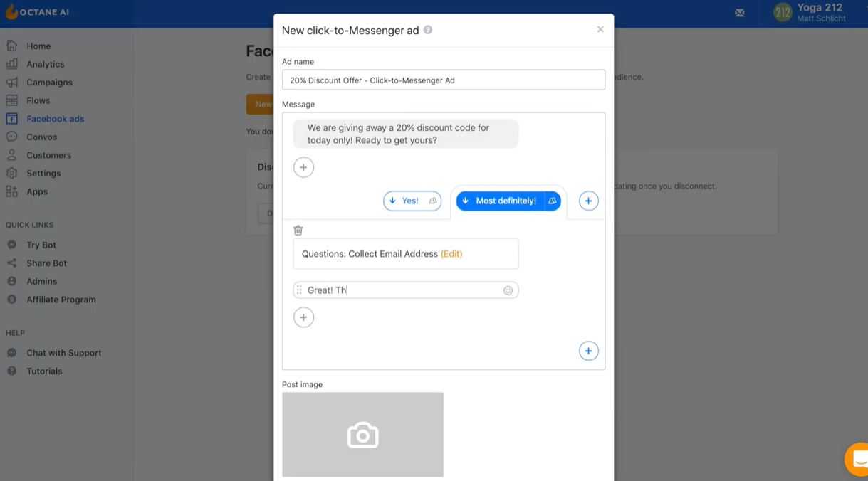Click the Flows sidebar icon
Image resolution: width=868 pixels, height=481 pixels.
[x=12, y=100]
